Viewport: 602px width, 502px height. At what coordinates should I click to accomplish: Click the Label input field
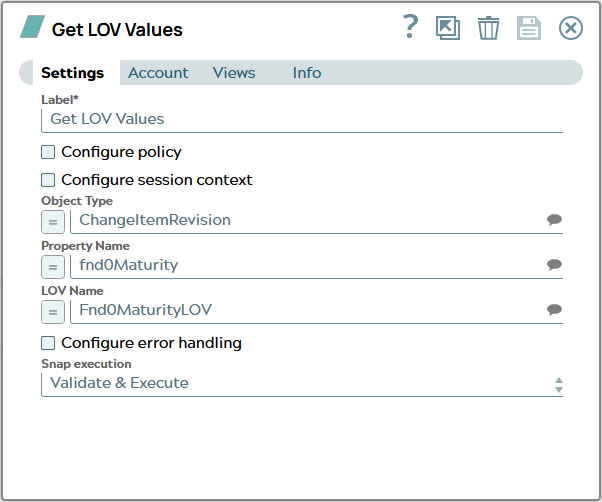302,120
